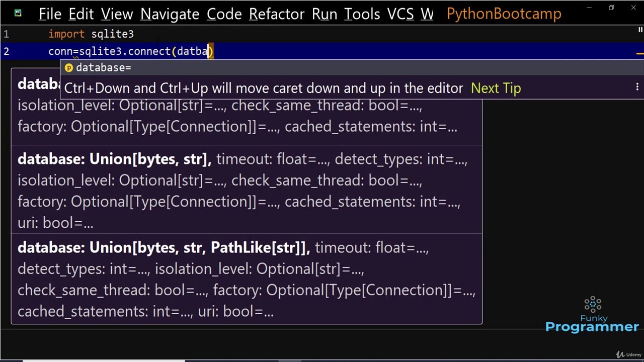Open the File menu

pos(50,14)
